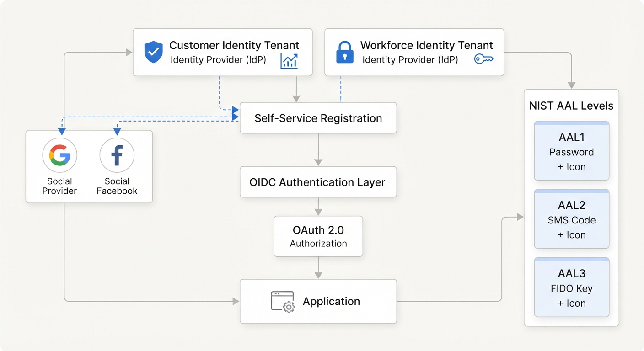Open the AAL2 SMS Code card
644x351 pixels.
click(572, 219)
